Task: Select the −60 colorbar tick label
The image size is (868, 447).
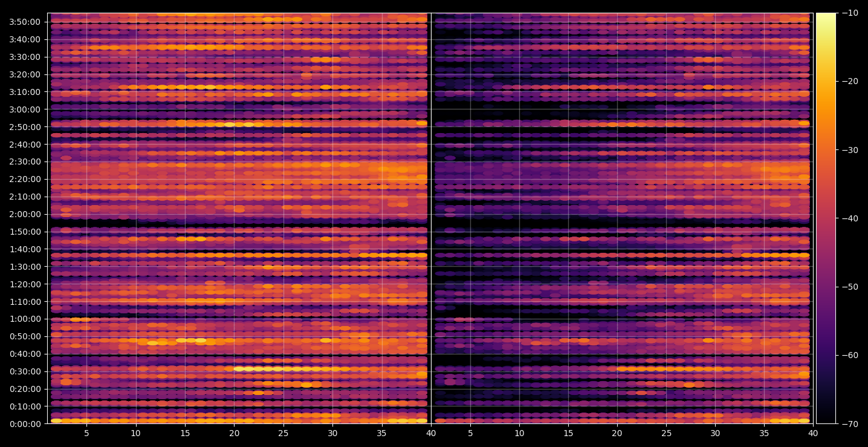Action: 850,355
